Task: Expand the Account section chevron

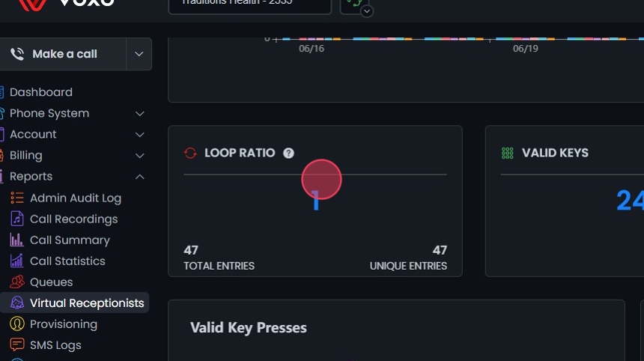Action: 139,134
